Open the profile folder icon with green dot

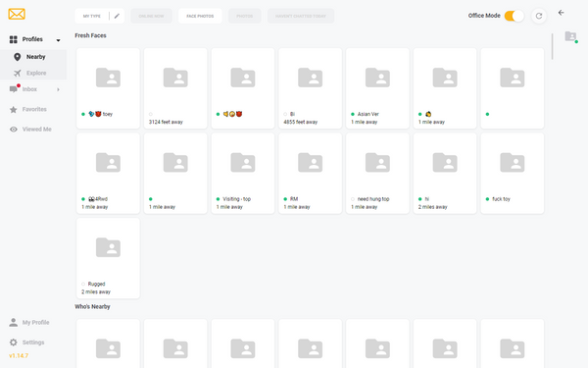click(x=570, y=36)
